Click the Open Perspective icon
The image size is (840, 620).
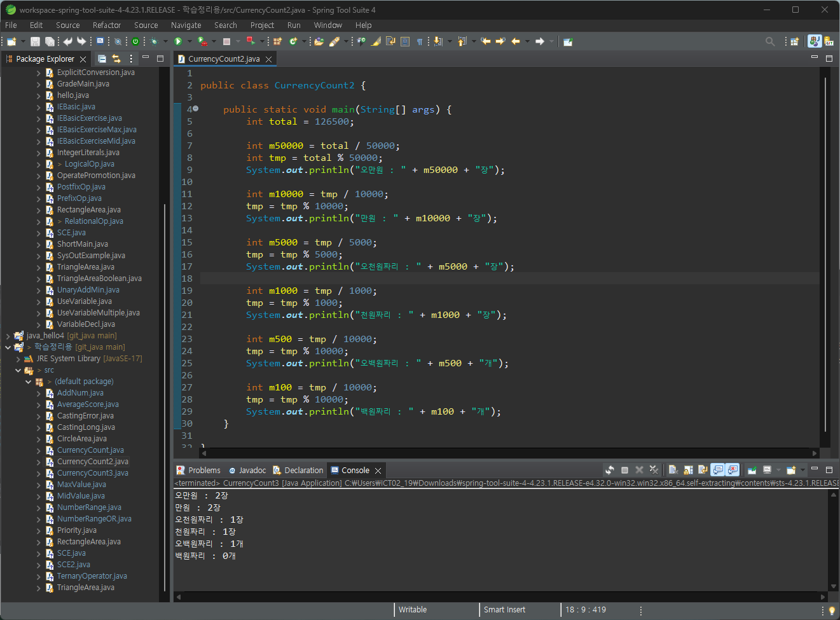pos(794,41)
